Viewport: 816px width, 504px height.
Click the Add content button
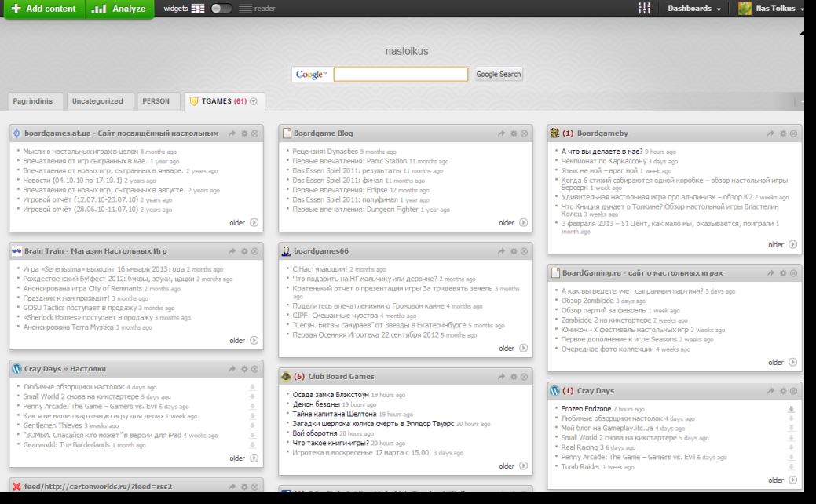pos(44,9)
